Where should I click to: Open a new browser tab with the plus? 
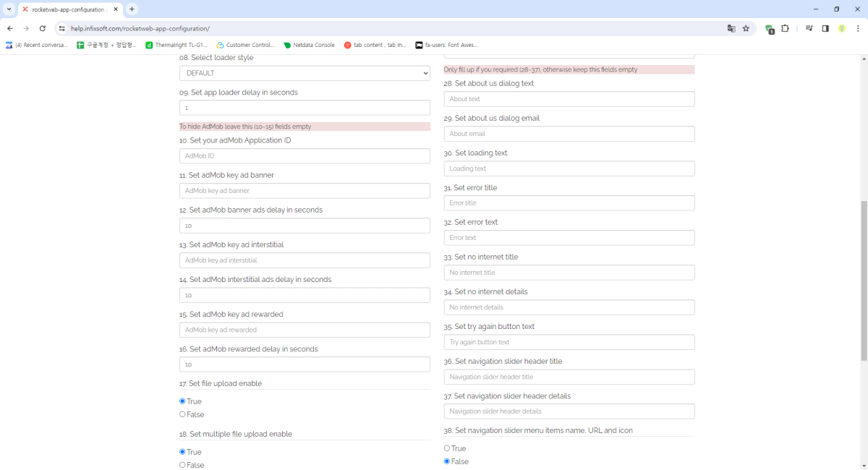(132, 9)
